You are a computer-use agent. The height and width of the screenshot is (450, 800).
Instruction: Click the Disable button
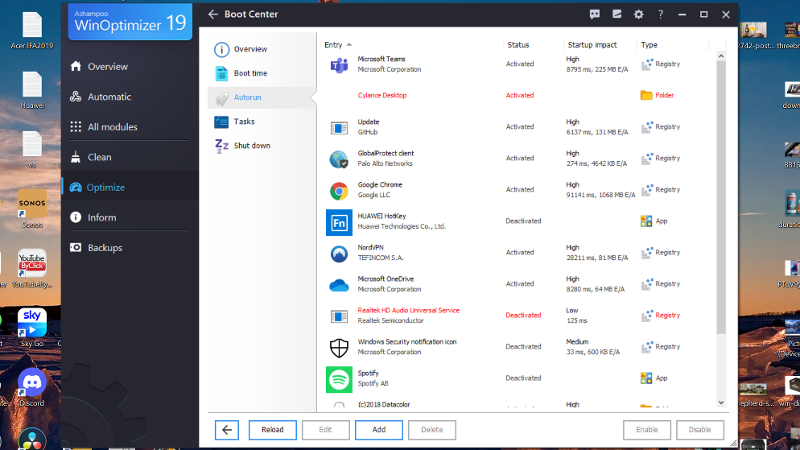click(x=699, y=430)
